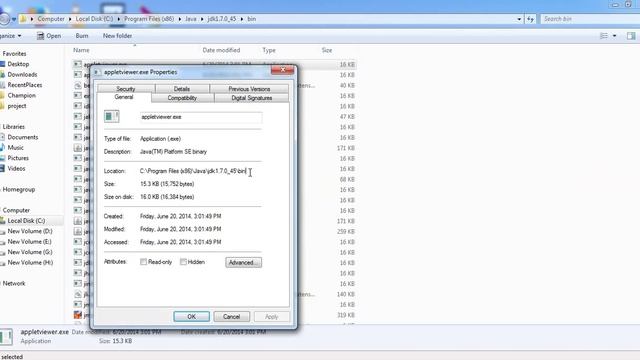This screenshot has height=360, width=640.
Task: Open the Documents library
Action: [x=22, y=137]
